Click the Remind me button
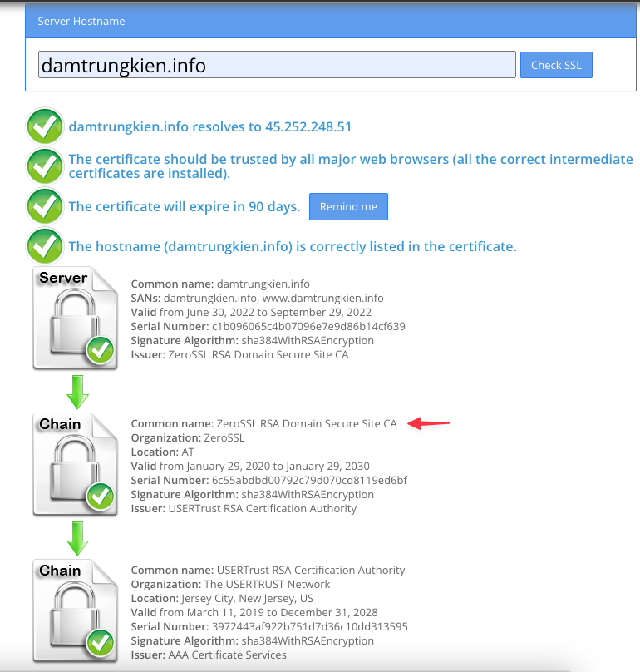Viewport: 640px width, 672px height. point(348,206)
